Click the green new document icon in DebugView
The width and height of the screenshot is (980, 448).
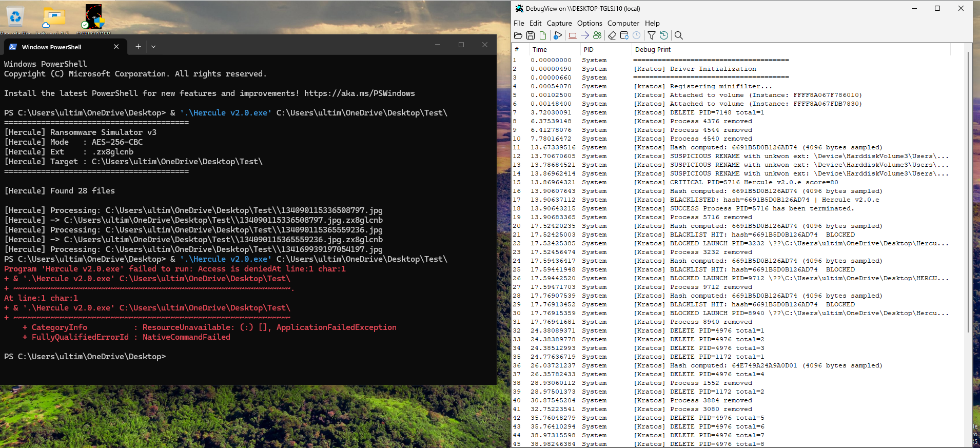point(543,35)
